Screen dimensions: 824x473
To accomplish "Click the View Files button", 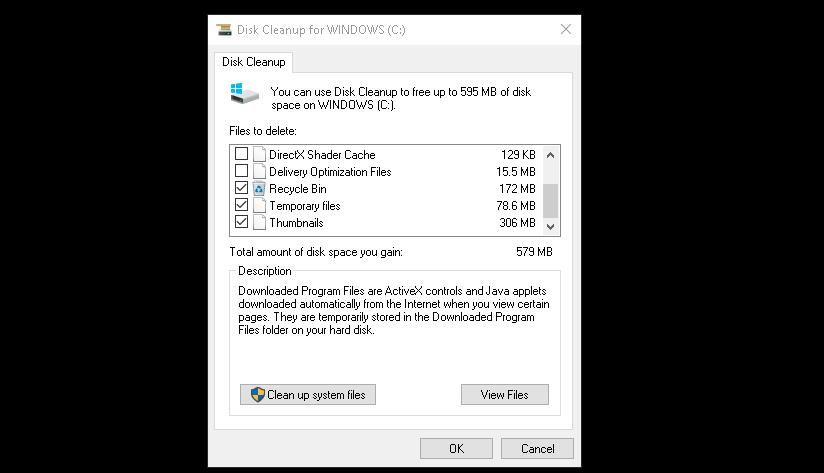I will (504, 395).
